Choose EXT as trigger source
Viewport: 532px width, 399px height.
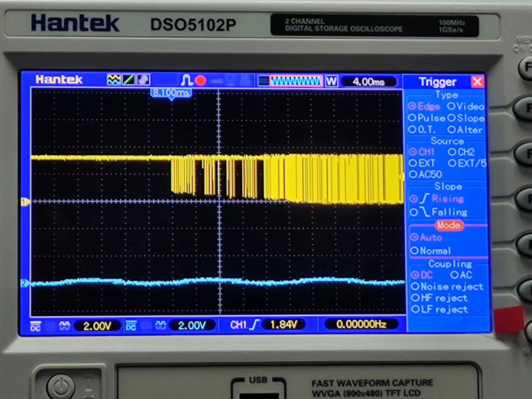422,163
